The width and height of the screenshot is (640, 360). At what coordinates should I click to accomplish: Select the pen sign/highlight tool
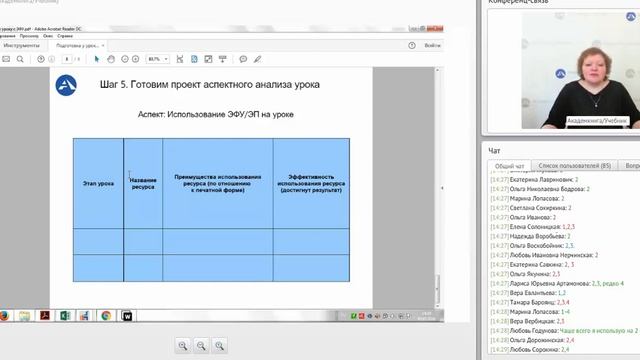(257, 59)
